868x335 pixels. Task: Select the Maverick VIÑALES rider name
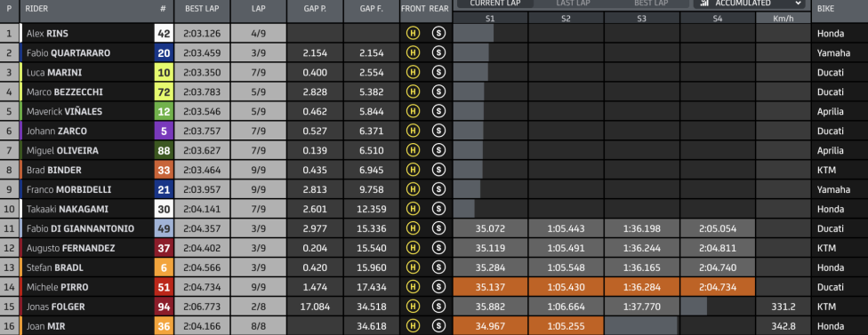(64, 112)
